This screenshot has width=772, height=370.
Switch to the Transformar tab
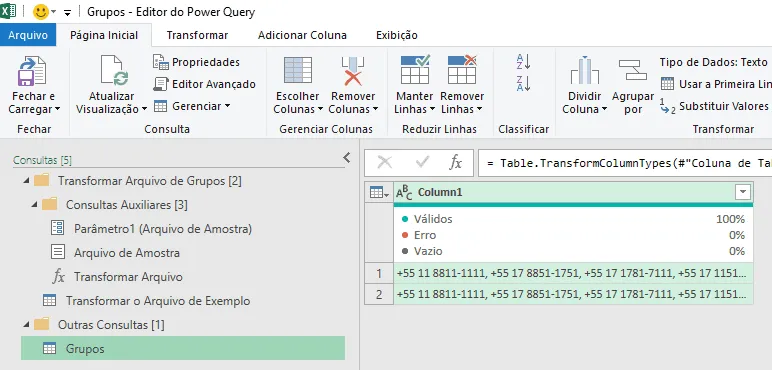click(197, 35)
